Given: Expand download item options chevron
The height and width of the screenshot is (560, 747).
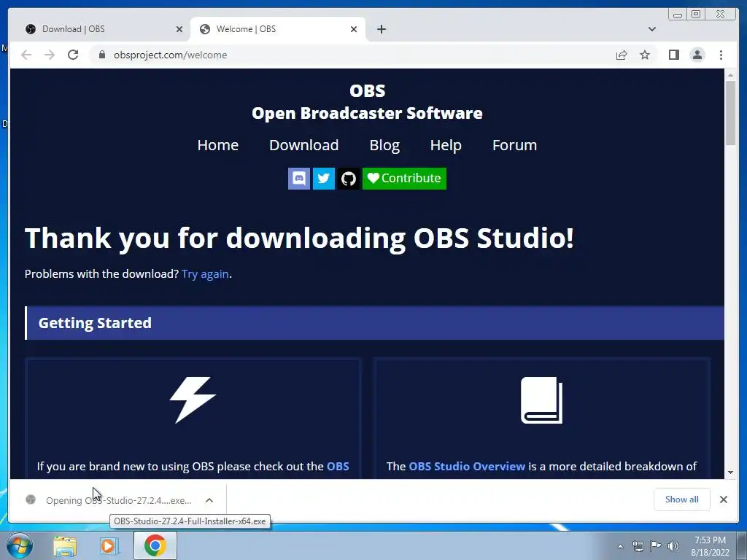Looking at the screenshot, I should coord(209,500).
